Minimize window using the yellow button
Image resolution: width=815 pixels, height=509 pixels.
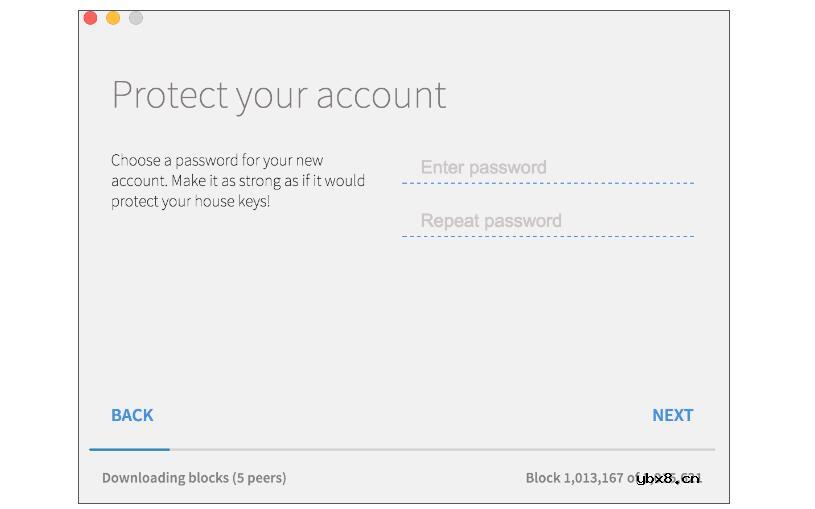coord(113,18)
